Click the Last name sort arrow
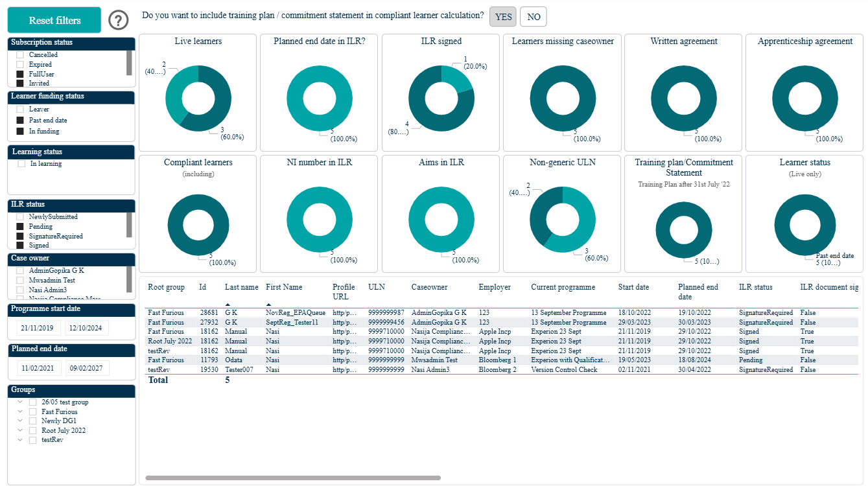Viewport: 868px width, 486px height. coord(228,305)
